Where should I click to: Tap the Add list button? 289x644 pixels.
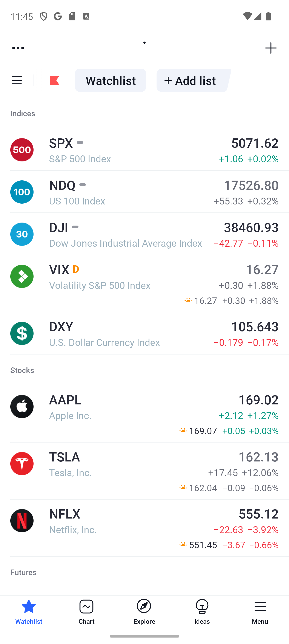[x=194, y=80]
